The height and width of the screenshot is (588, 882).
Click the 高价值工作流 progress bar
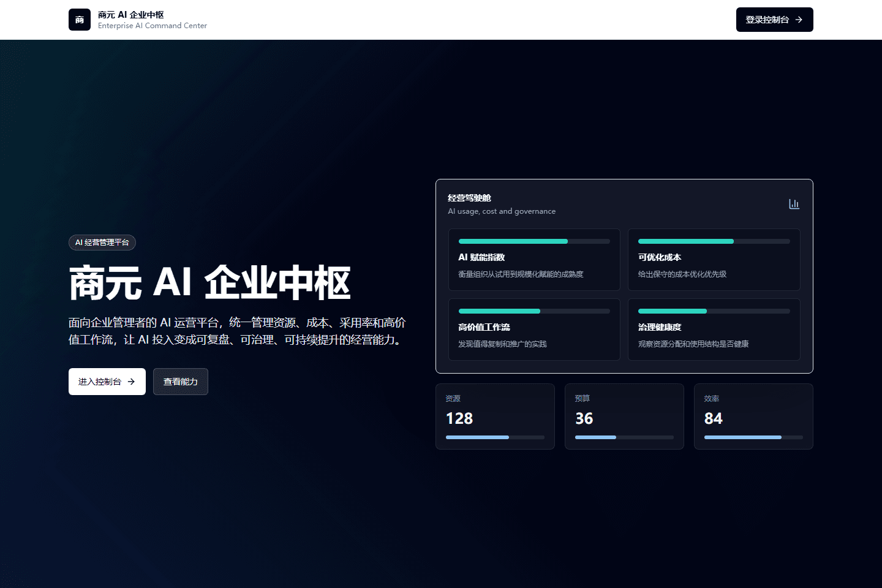(534, 311)
